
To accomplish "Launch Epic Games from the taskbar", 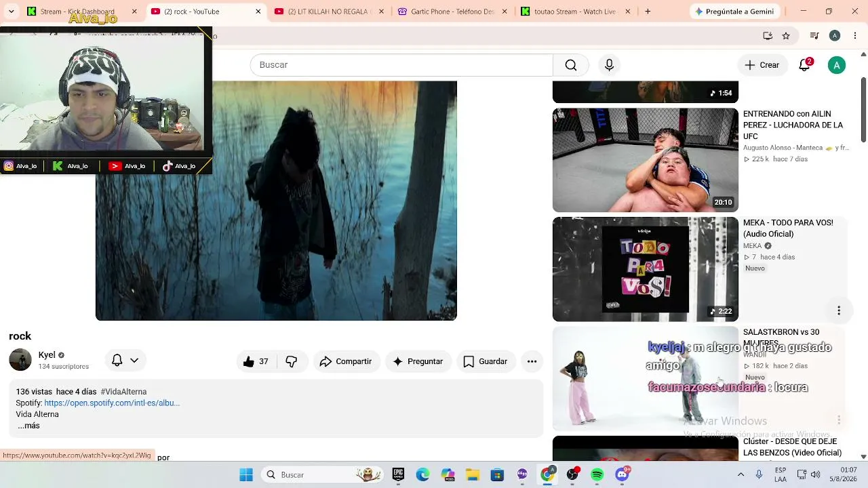I will pos(398,475).
